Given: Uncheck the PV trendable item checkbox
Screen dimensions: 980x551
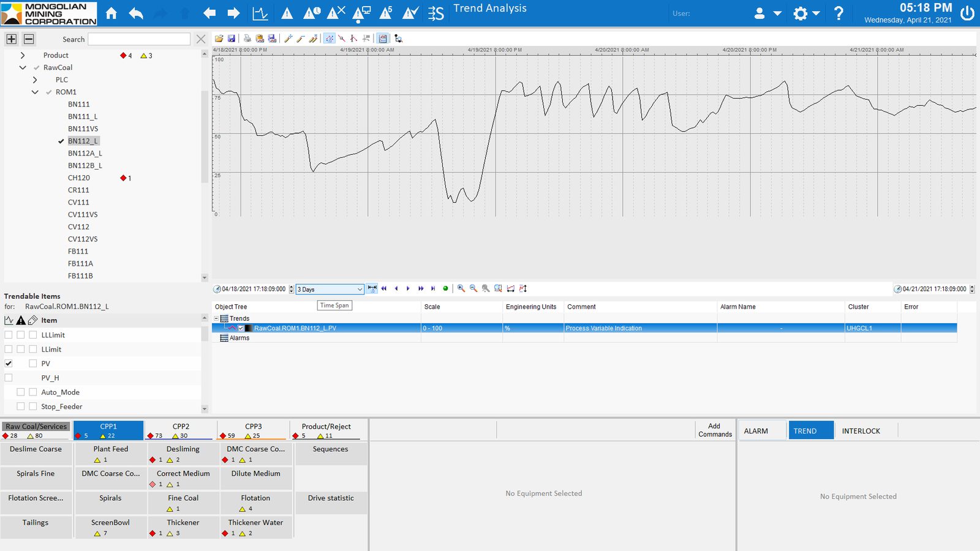Looking at the screenshot, I should point(9,364).
